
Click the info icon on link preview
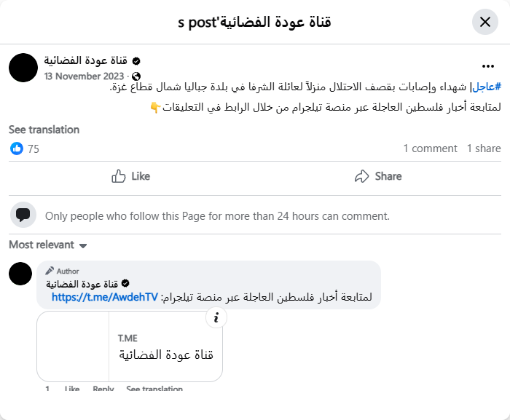point(216,317)
